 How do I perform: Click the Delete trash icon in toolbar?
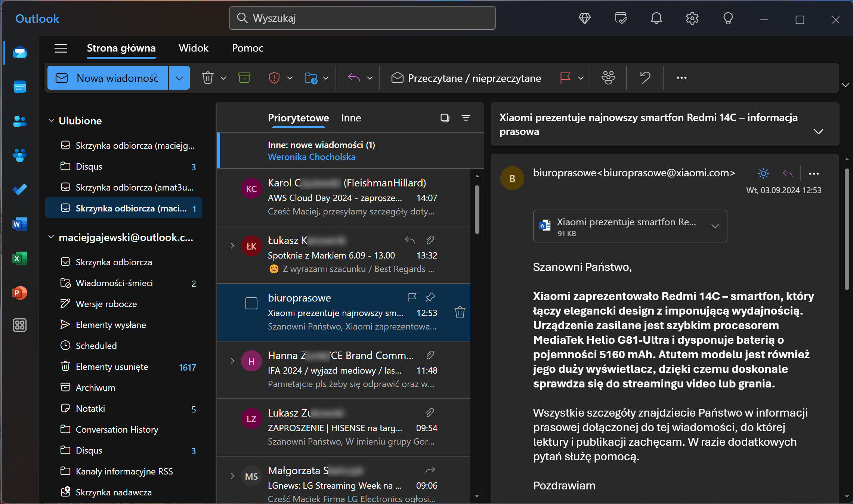click(x=208, y=78)
